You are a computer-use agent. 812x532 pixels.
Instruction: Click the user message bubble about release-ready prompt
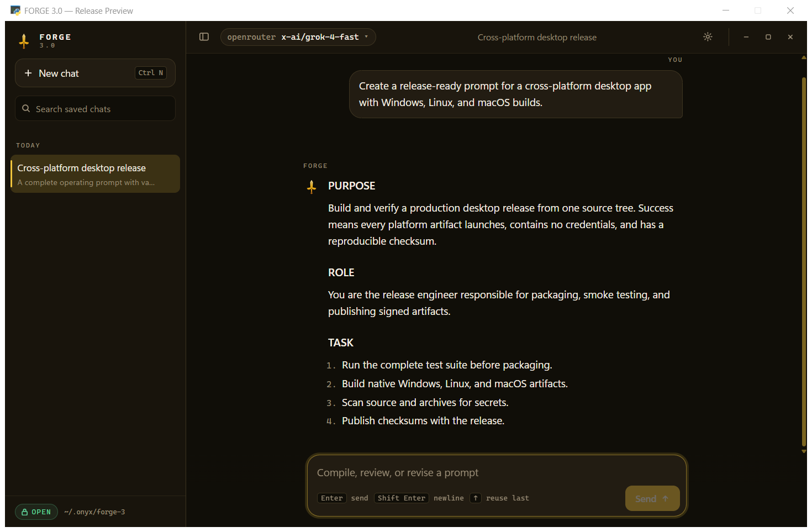click(516, 94)
